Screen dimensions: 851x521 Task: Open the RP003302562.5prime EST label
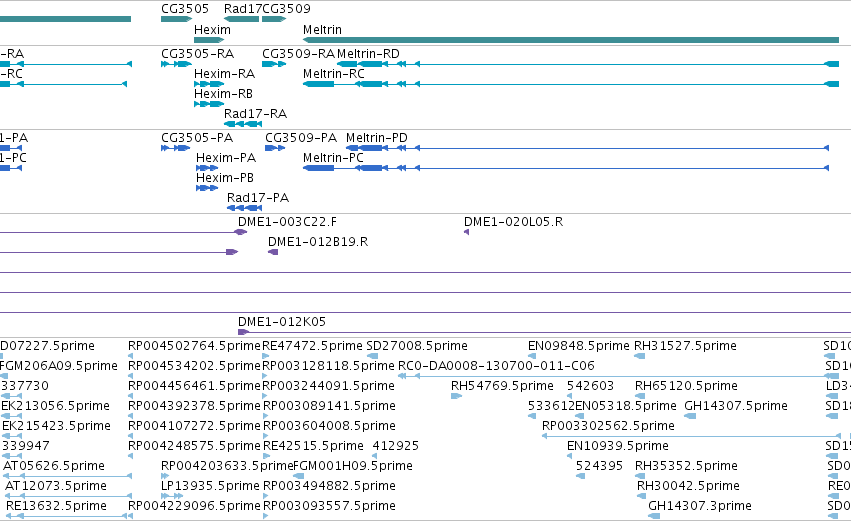pyautogui.click(x=608, y=426)
